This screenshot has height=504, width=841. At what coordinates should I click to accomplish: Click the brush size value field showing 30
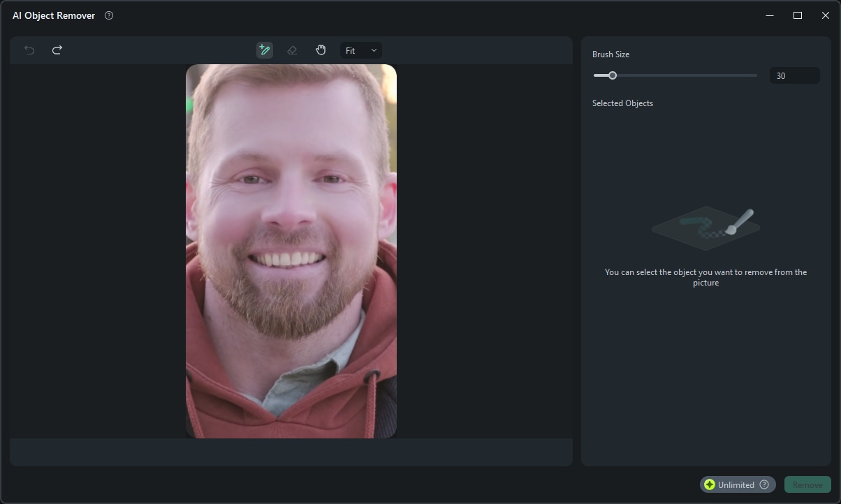pyautogui.click(x=794, y=75)
